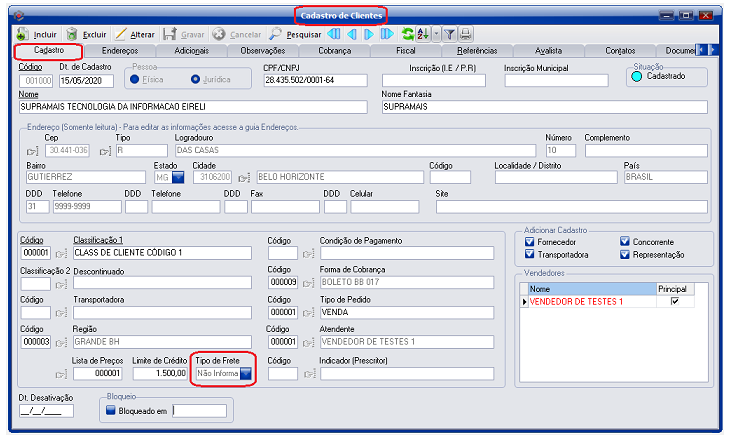Open the filter funnel icon
The height and width of the screenshot is (440, 732).
click(449, 34)
